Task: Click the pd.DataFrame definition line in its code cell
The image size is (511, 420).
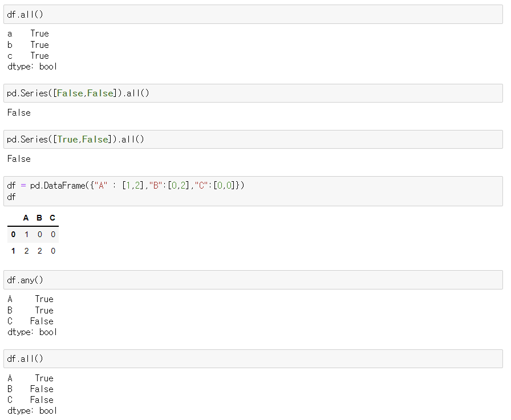Action: pyautogui.click(x=125, y=186)
